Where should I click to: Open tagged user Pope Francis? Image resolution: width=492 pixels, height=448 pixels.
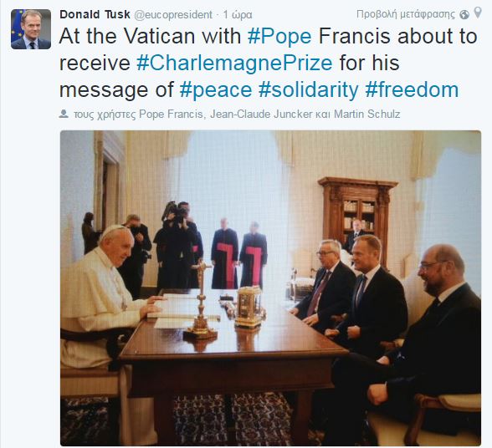[x=171, y=115]
